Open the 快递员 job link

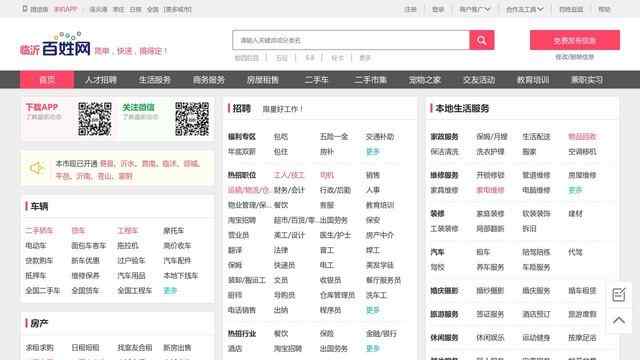point(284,265)
